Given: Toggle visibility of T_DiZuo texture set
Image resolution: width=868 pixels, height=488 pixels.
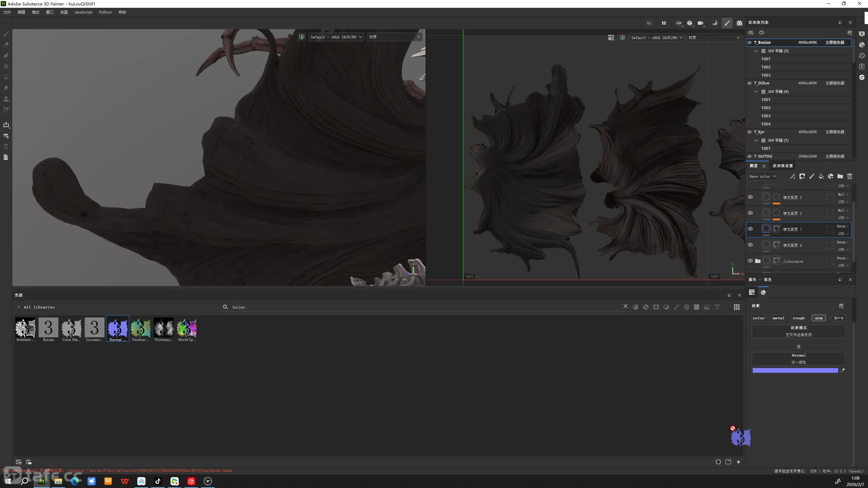Looking at the screenshot, I should point(749,83).
